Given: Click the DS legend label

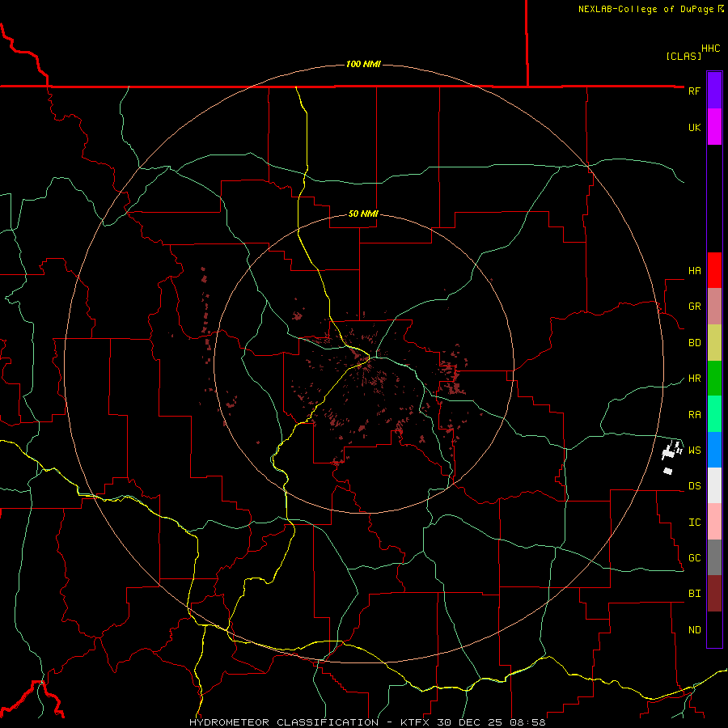Looking at the screenshot, I should coord(694,486).
